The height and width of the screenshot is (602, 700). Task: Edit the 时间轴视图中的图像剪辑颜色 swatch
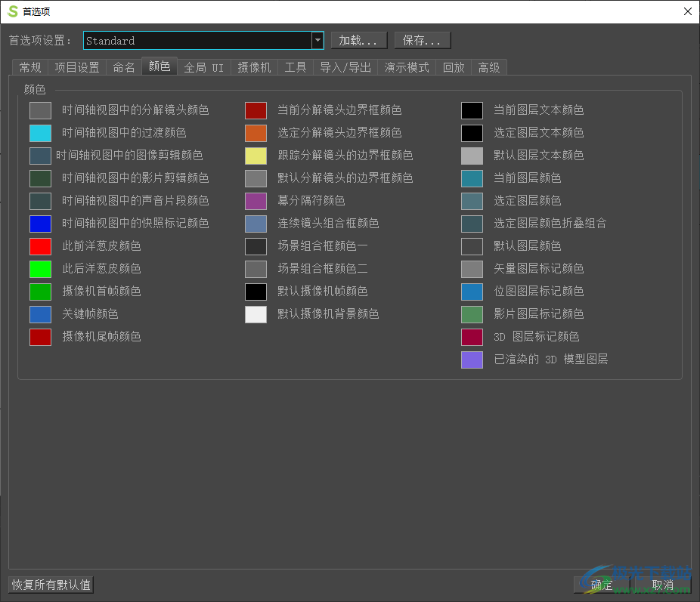(40, 156)
